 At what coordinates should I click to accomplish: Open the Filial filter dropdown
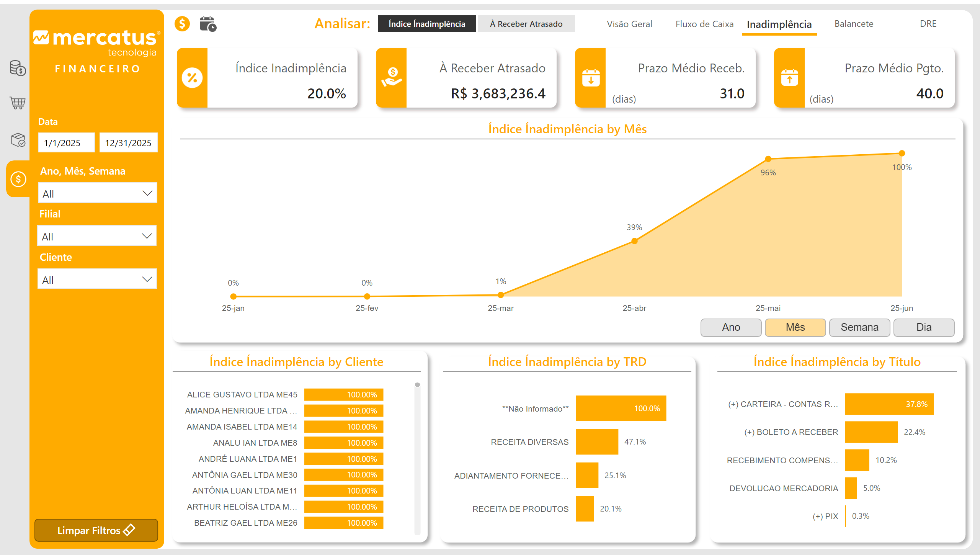click(x=97, y=236)
